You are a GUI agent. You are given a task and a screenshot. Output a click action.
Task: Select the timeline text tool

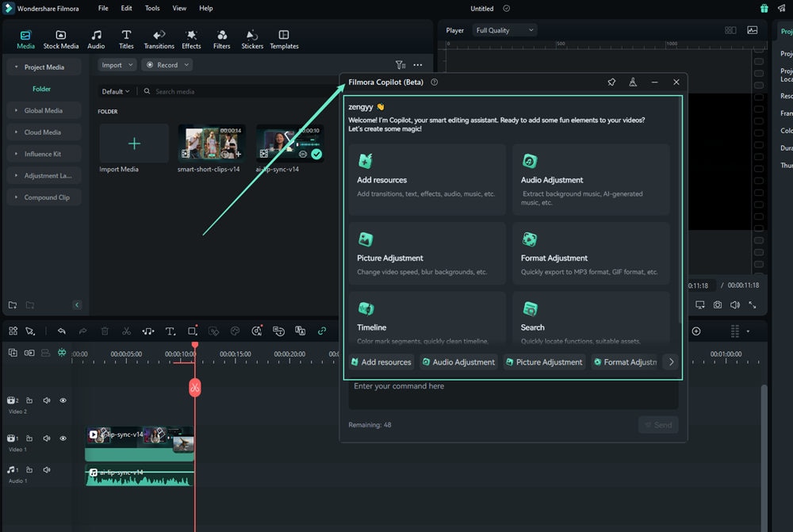coord(170,331)
